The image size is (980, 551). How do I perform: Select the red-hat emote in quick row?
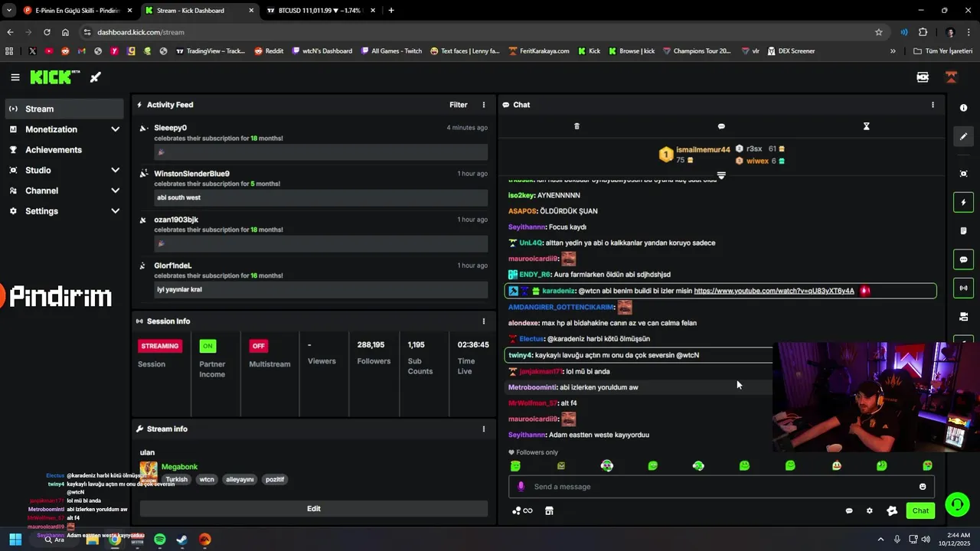(x=836, y=465)
